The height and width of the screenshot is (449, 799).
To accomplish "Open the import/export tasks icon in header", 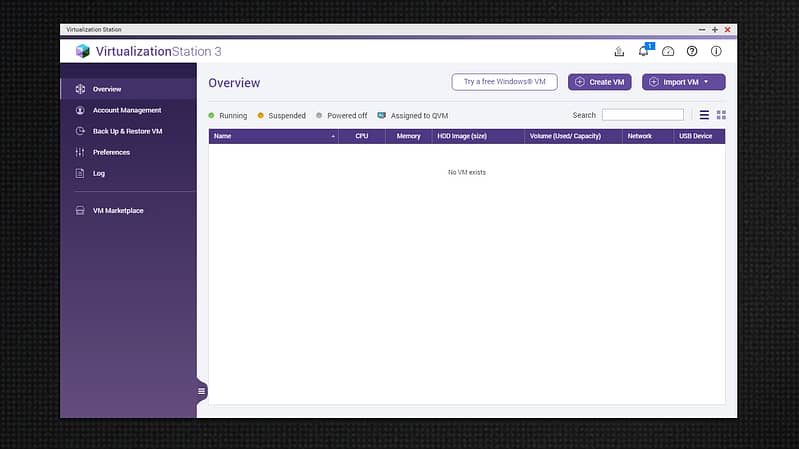I will pos(619,51).
